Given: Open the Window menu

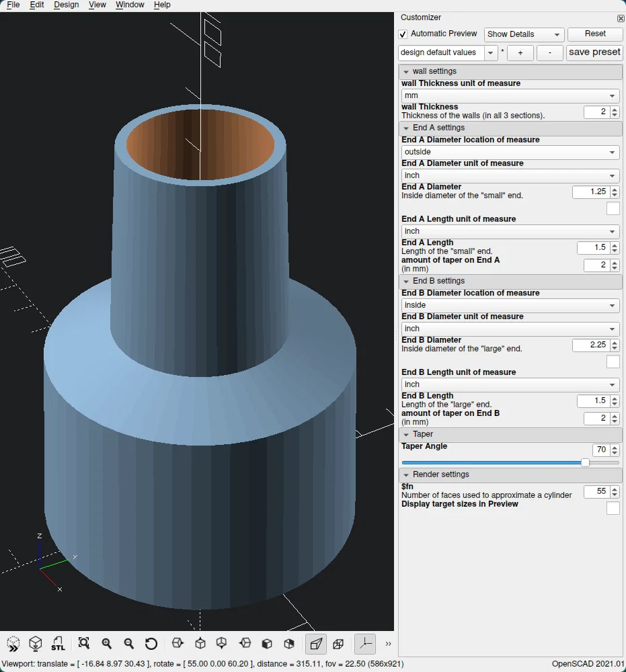Looking at the screenshot, I should click(130, 5).
